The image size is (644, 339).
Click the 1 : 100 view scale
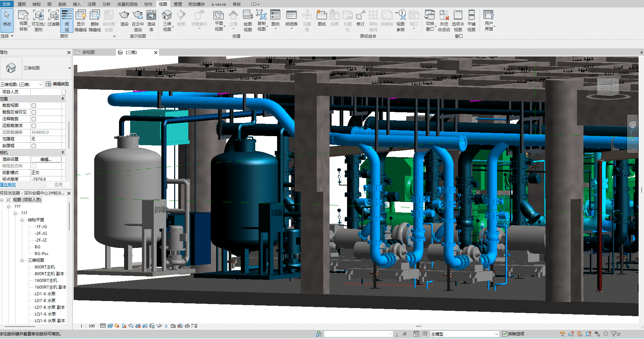tap(88, 326)
